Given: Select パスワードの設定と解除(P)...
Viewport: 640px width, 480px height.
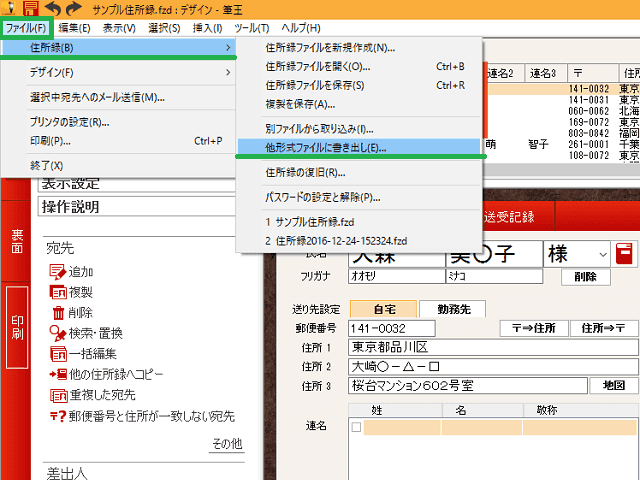Looking at the screenshot, I should coord(359,198).
